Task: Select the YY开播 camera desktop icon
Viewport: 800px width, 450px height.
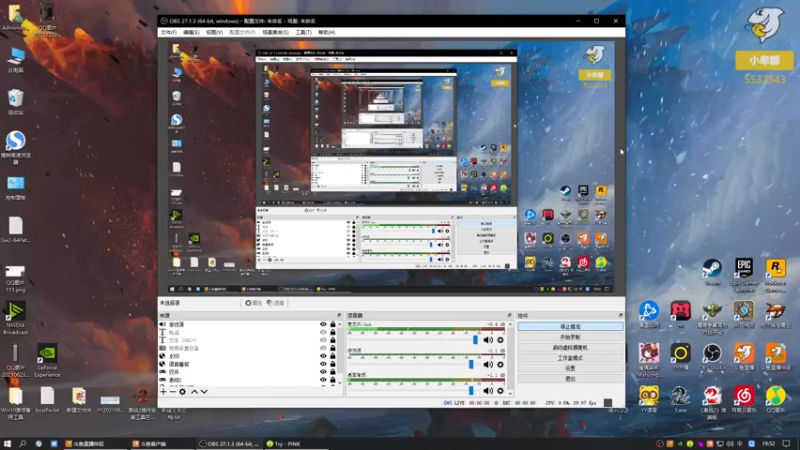Action: (x=680, y=357)
